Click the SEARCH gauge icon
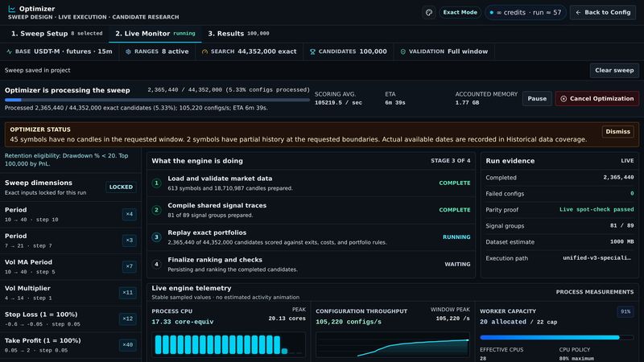 tap(204, 51)
